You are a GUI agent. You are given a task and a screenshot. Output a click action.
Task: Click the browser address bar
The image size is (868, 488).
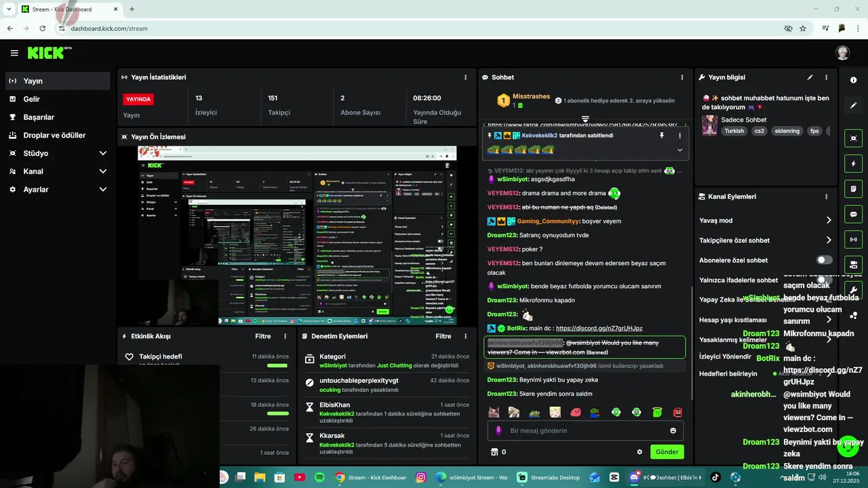tap(420, 28)
